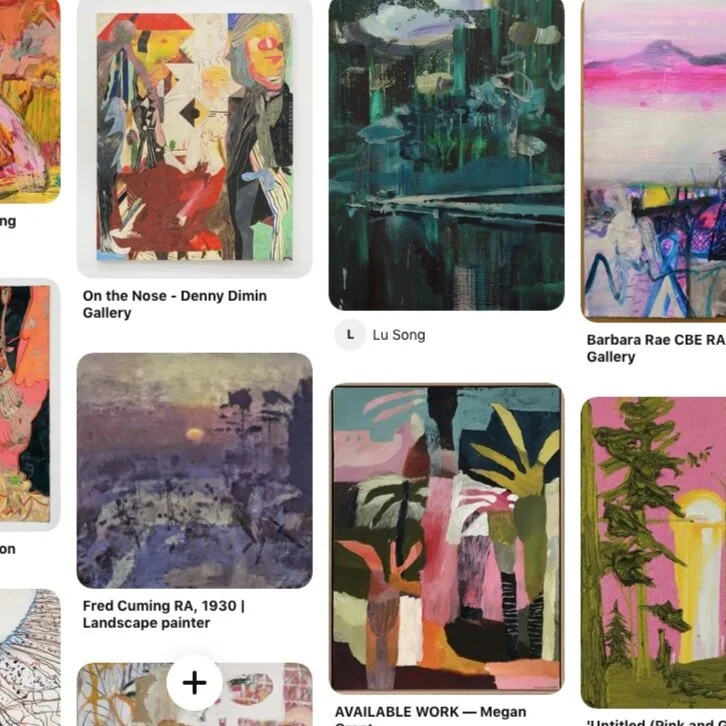
Task: Open the white line drawing pin at bottom left
Action: tap(30, 657)
